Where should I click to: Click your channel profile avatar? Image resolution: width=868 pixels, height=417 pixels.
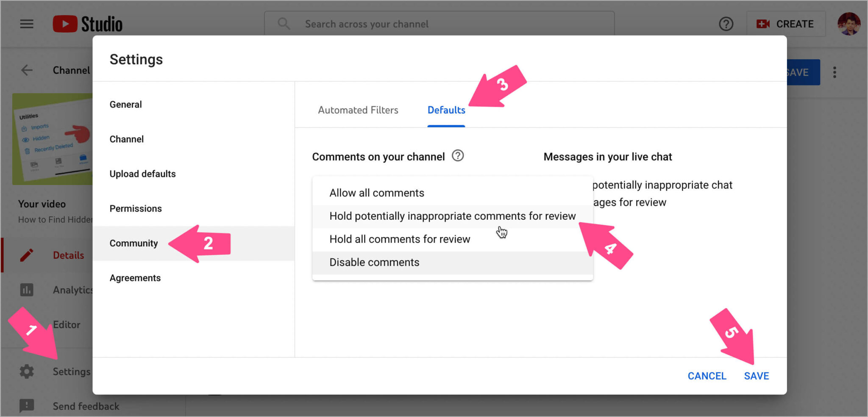pos(849,24)
